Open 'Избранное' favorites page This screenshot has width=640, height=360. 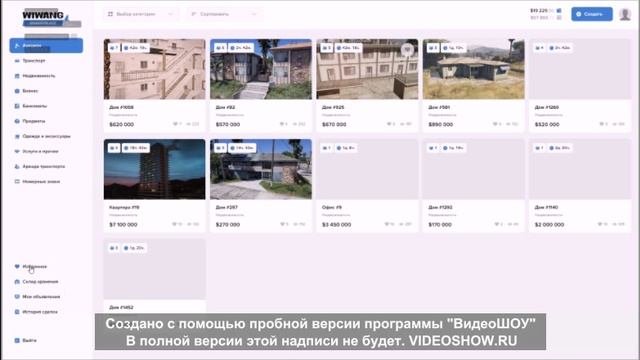(x=35, y=267)
